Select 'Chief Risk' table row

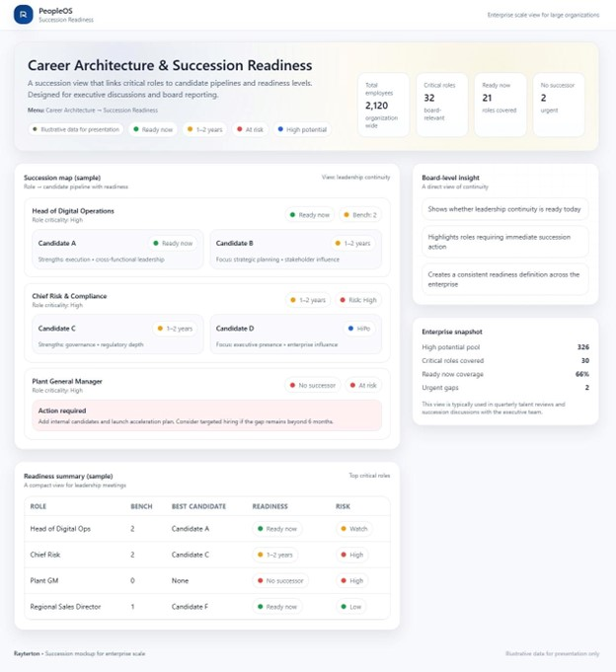pos(207,555)
